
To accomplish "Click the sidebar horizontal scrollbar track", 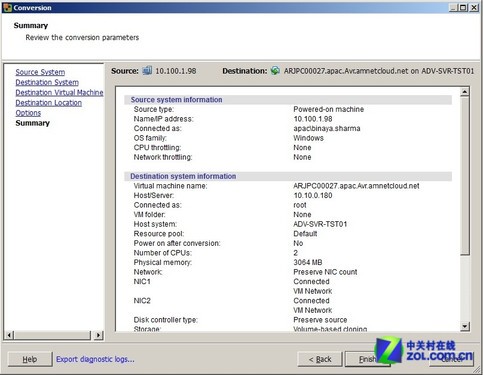I will [x=52, y=335].
